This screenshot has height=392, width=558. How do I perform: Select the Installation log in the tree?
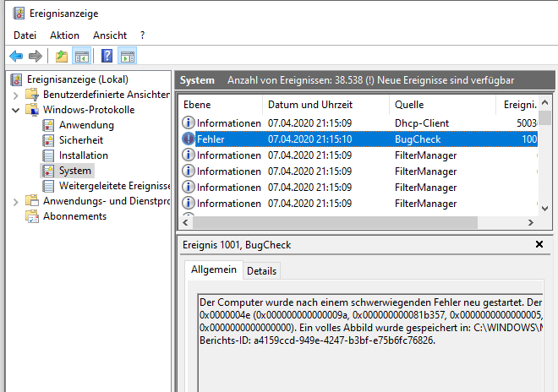84,155
